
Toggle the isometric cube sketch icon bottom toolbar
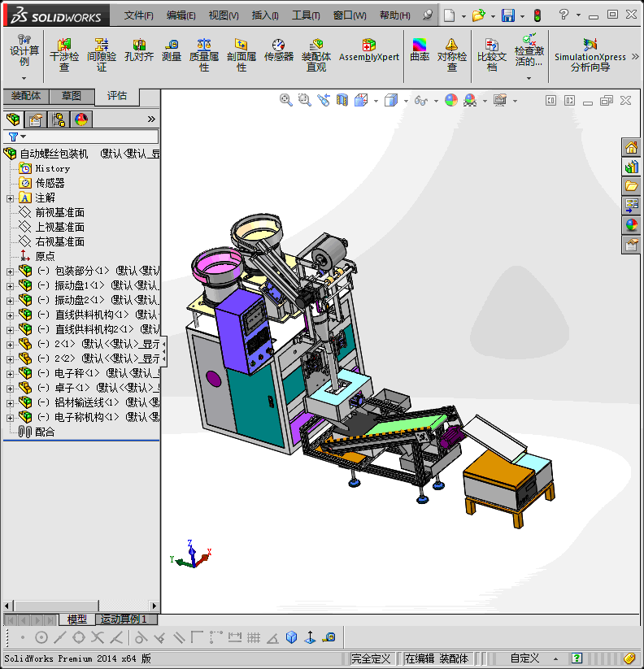point(291,637)
